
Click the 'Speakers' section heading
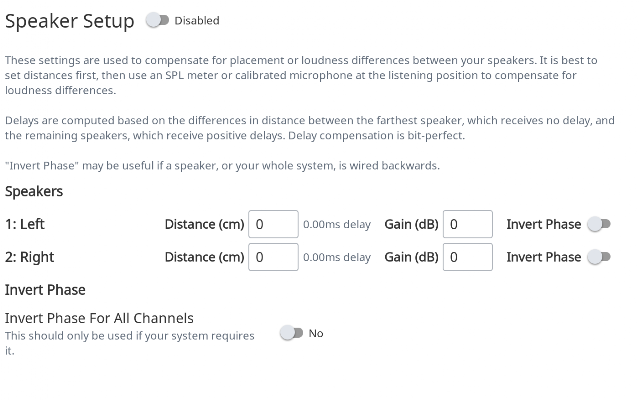34,191
